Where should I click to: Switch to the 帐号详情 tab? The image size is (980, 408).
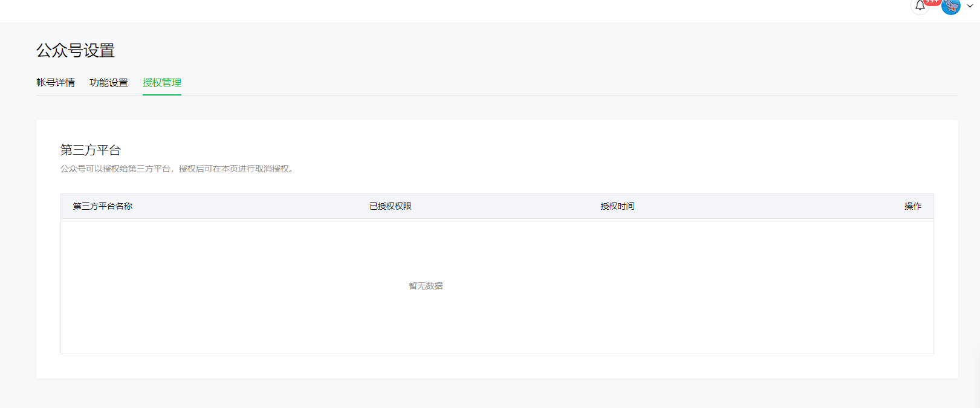56,83
